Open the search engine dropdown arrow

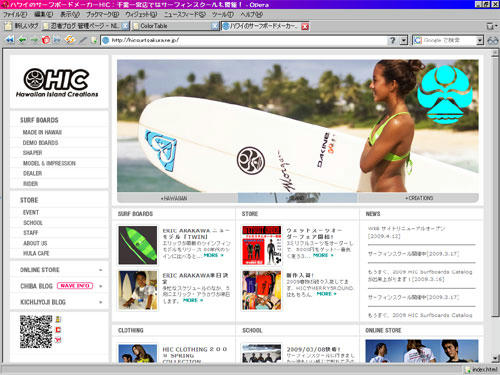point(480,40)
